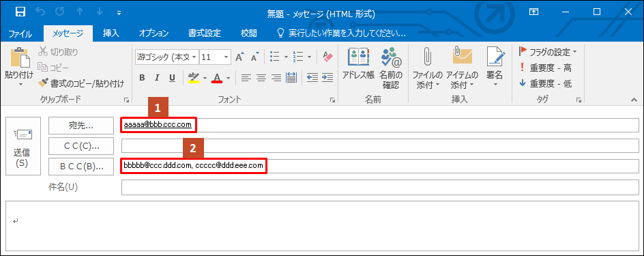Switch to the 挿入 tab
The width and height of the screenshot is (644, 256).
point(111,33)
